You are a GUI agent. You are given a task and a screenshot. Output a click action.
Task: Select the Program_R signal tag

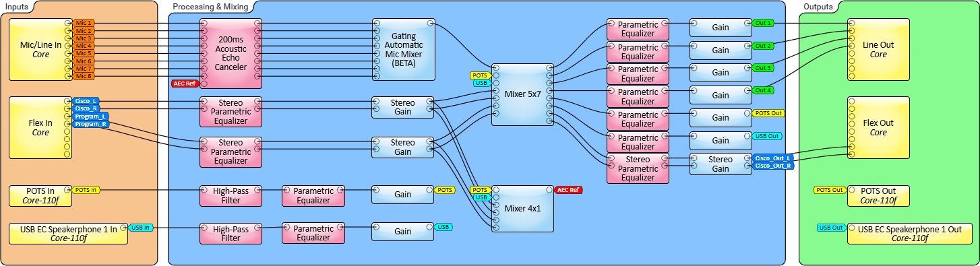(90, 124)
